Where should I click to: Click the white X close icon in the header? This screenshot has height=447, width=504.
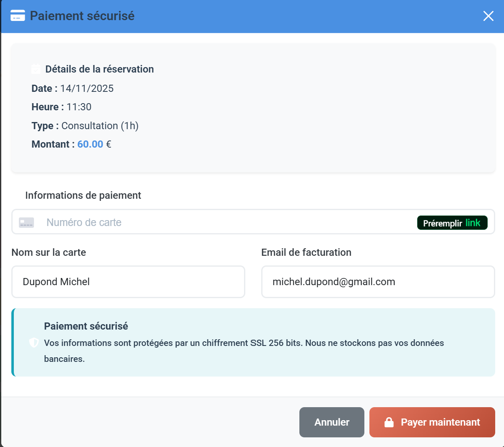(x=488, y=16)
